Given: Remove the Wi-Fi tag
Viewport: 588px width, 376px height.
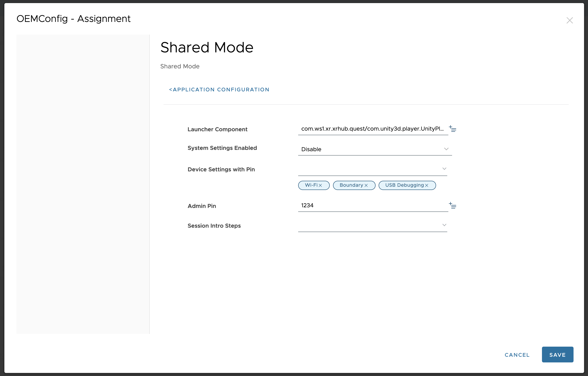Looking at the screenshot, I should click(x=320, y=186).
